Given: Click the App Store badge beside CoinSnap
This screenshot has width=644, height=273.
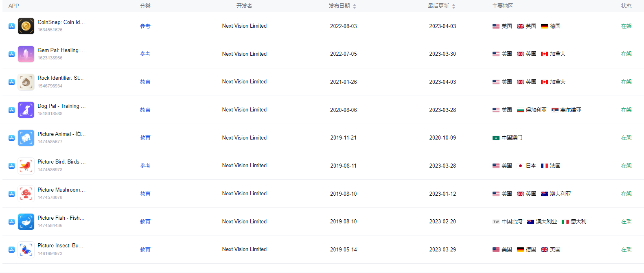Looking at the screenshot, I should coord(12,26).
